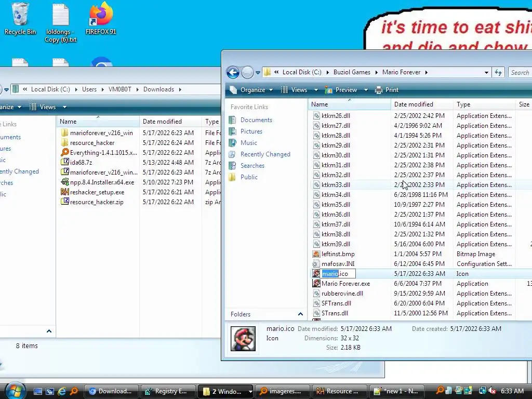This screenshot has height=399, width=532.
Task: Open Public favorite link
Action: 249,177
